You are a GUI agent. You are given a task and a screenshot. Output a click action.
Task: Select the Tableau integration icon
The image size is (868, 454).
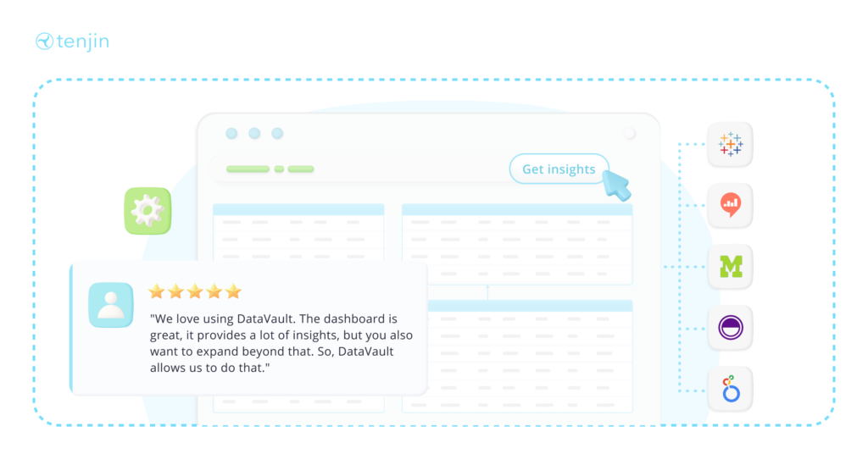click(730, 145)
